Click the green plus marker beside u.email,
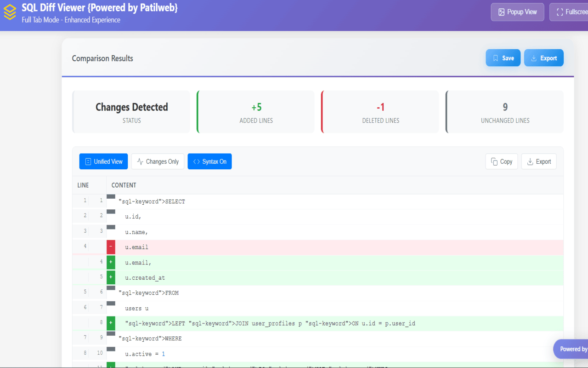Image resolution: width=588 pixels, height=368 pixels. click(111, 262)
